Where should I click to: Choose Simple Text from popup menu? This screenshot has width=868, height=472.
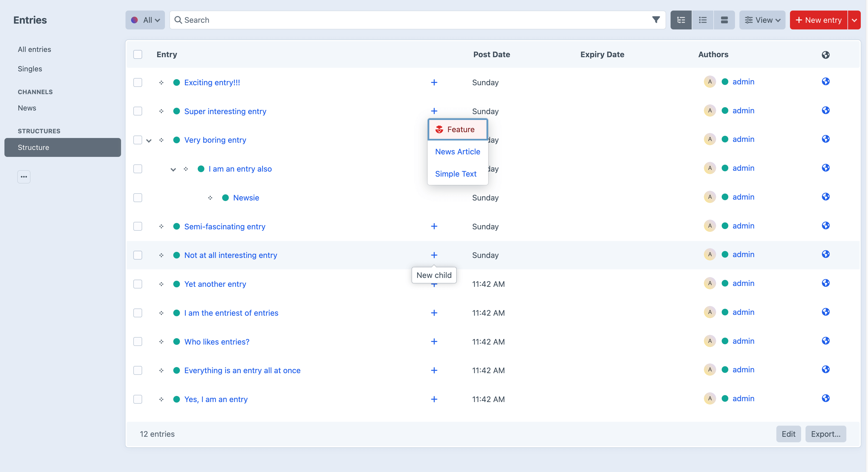pos(456,174)
